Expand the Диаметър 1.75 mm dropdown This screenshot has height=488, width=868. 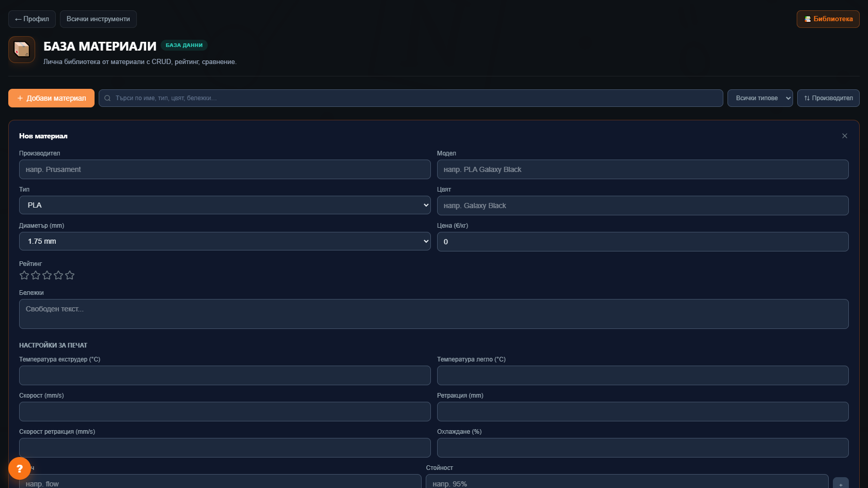click(225, 241)
